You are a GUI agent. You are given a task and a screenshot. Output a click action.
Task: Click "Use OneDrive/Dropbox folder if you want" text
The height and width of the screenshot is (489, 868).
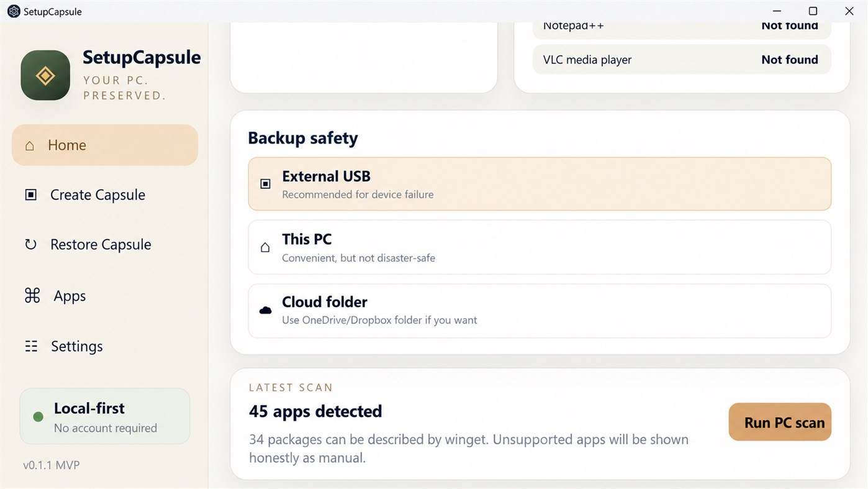pos(379,320)
